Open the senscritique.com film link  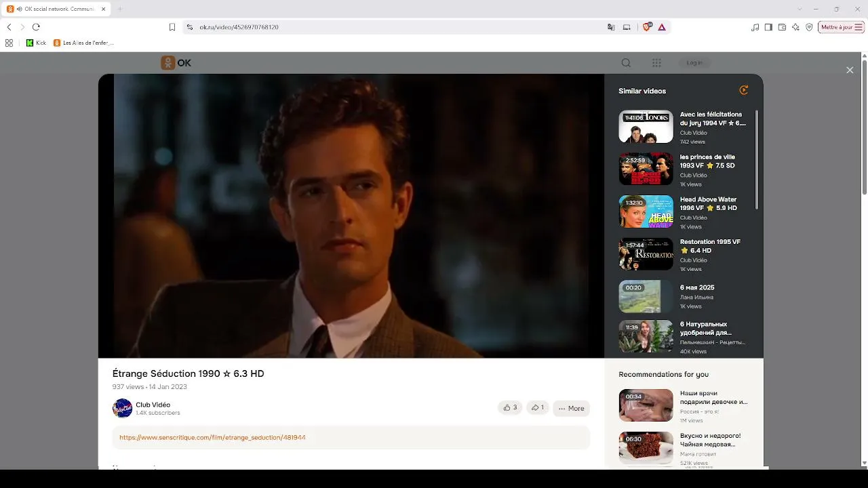212,437
